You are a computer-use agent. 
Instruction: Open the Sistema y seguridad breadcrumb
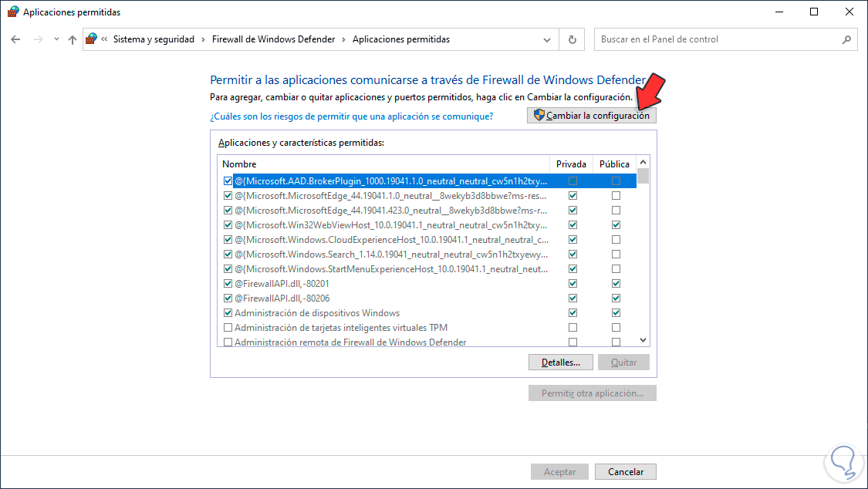point(154,39)
